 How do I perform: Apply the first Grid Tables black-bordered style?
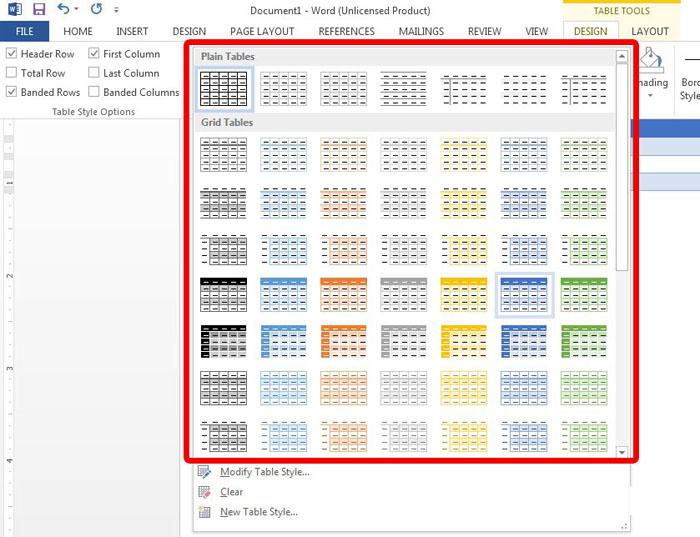(224, 154)
